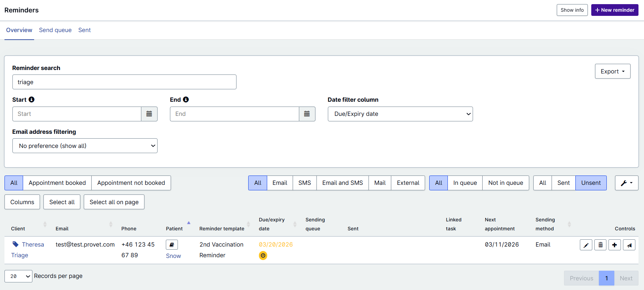Viewport: 644px width, 290px height.
Task: Select the Mail sending method filter
Action: tap(380, 183)
